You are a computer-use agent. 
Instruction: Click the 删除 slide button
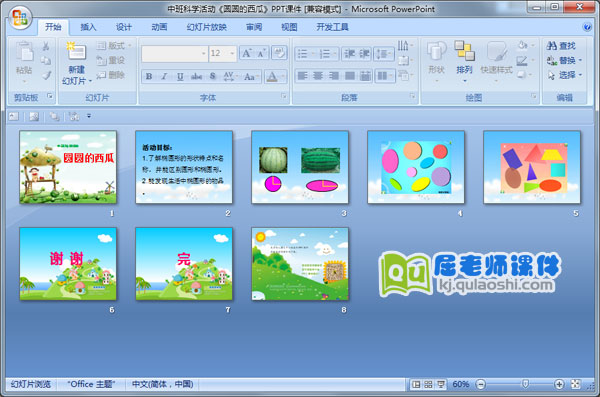pos(111,75)
